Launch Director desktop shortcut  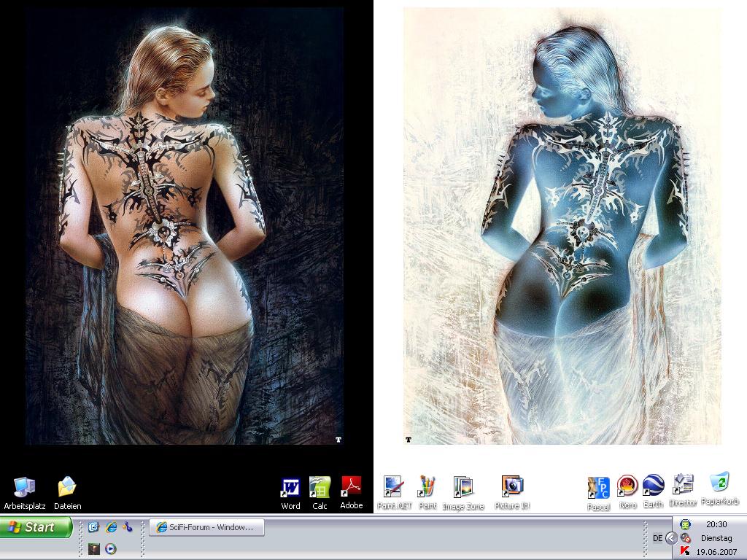[683, 484]
